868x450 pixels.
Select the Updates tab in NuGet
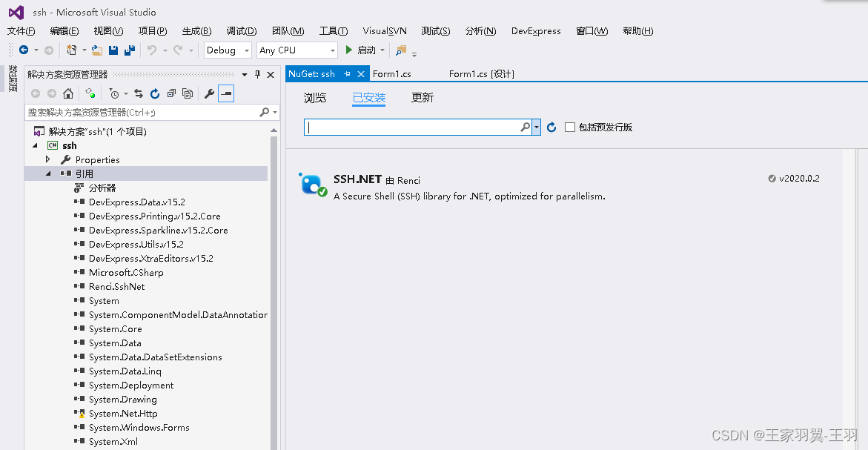(x=423, y=98)
